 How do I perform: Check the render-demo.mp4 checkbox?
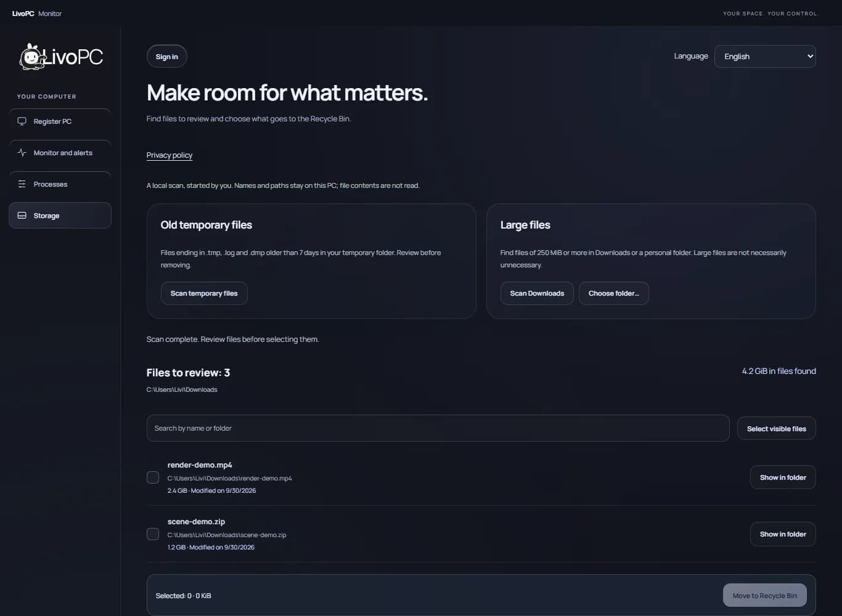(x=153, y=477)
